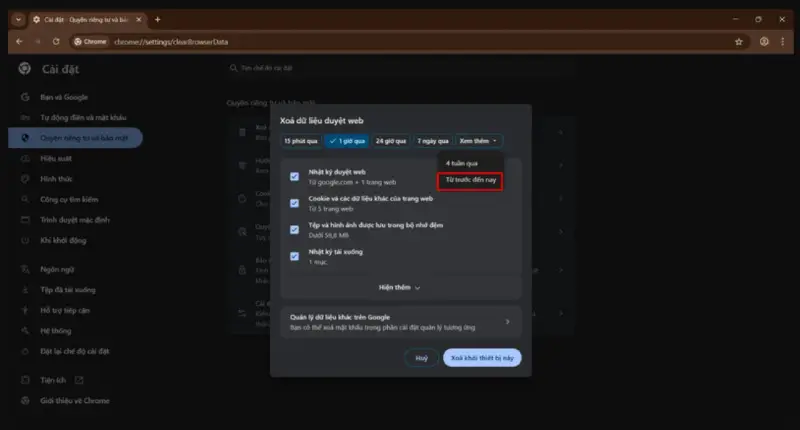Click the reset icon for Đặt lại chế độ cài đặt
The width and height of the screenshot is (800, 430).
click(24, 351)
